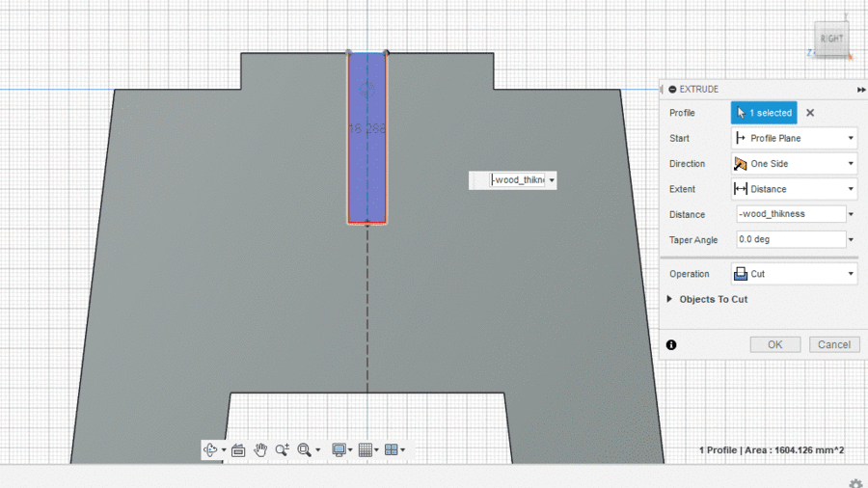The width and height of the screenshot is (868, 488).
Task: Open Display Settings dropdown arrow
Action: (350, 449)
